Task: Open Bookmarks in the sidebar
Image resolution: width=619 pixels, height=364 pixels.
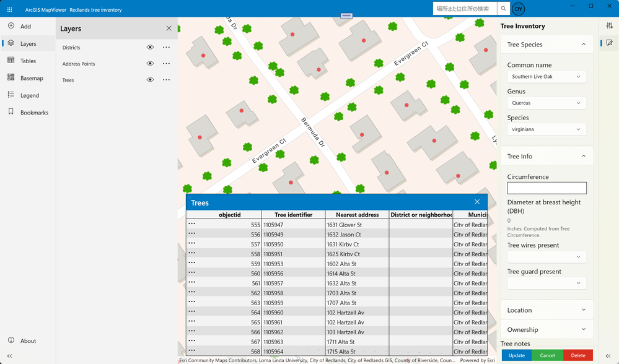Action: [x=28, y=113]
